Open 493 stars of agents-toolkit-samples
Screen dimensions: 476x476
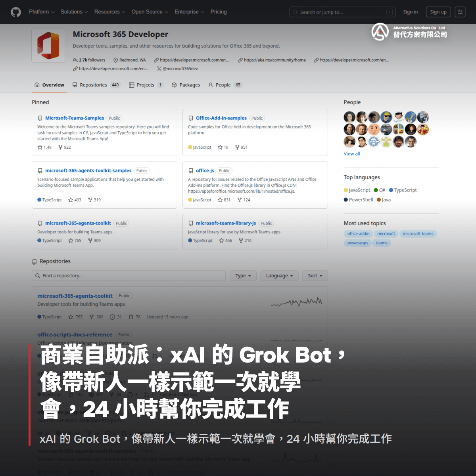click(75, 200)
